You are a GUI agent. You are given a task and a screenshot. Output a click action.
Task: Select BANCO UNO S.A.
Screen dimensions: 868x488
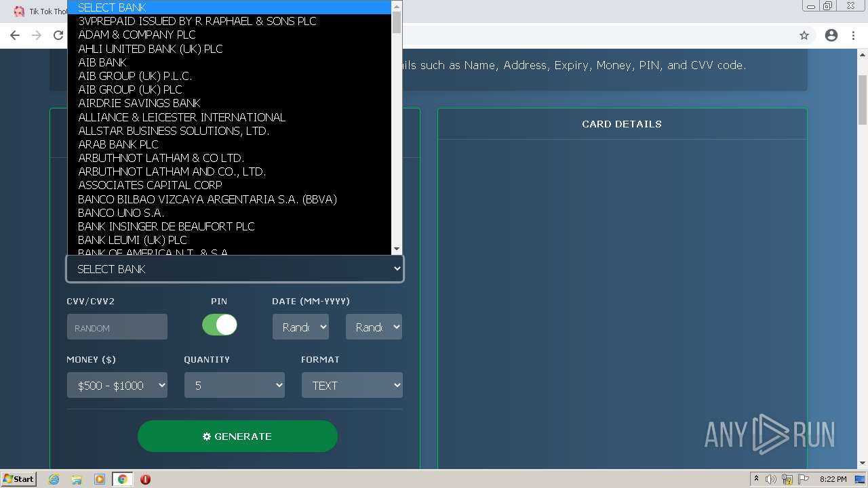(229, 213)
